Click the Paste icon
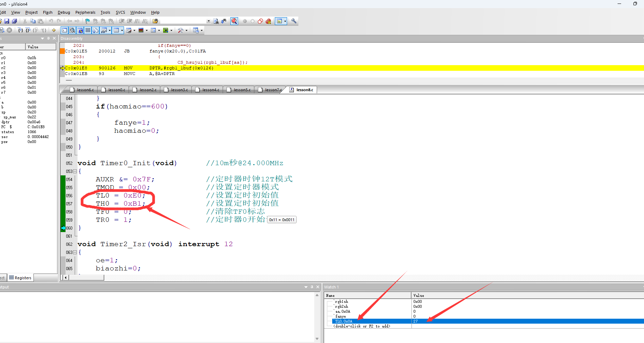The image size is (644, 343). click(41, 21)
